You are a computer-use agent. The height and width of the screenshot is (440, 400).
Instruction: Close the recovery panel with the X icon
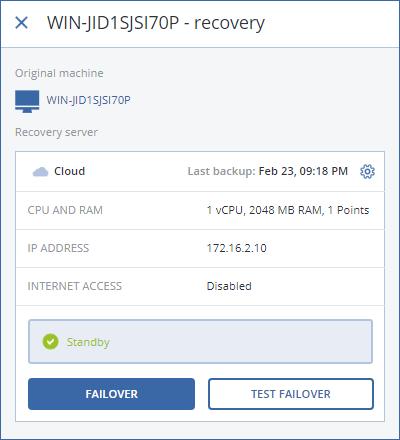tap(22, 23)
